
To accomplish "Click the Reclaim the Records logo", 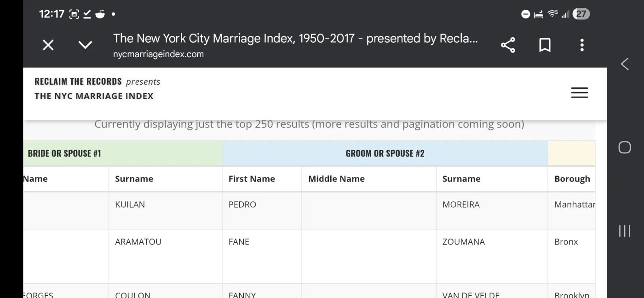I will tap(78, 82).
